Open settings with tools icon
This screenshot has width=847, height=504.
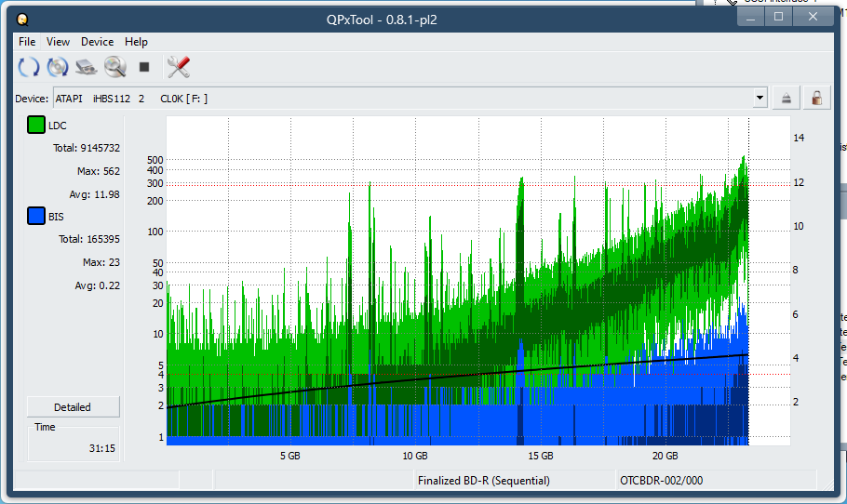point(179,67)
